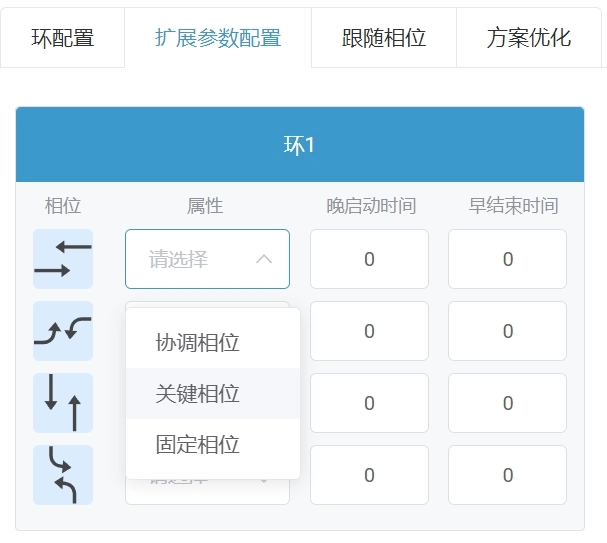
Task: Click the horizontal straight-through phase icon
Action: pyautogui.click(x=63, y=259)
